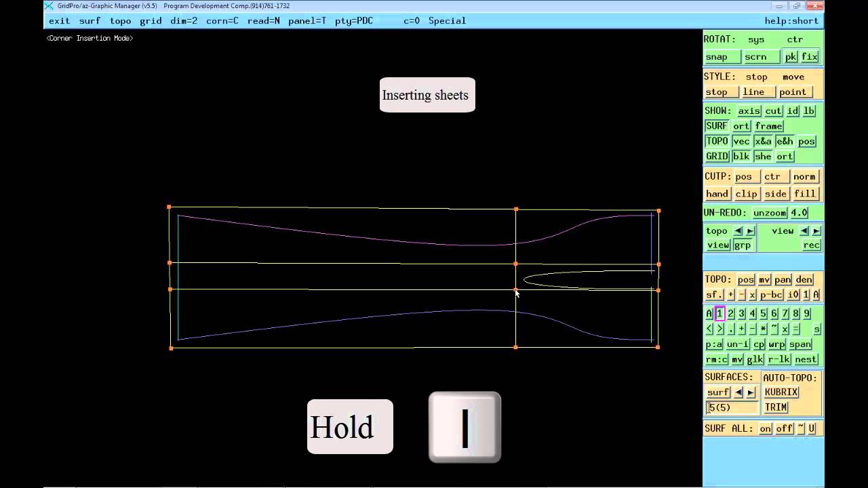Toggle grid she sheet display
This screenshot has height=488, width=868.
point(763,157)
